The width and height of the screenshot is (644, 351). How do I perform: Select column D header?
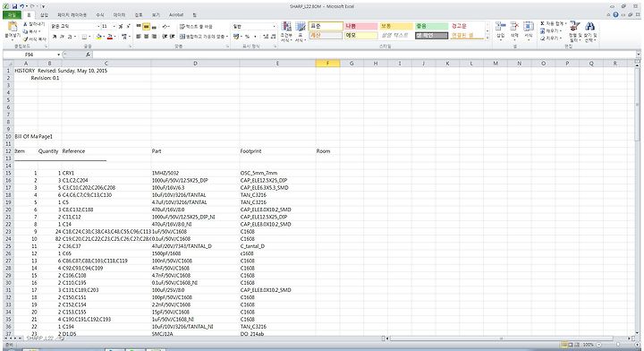click(195, 64)
